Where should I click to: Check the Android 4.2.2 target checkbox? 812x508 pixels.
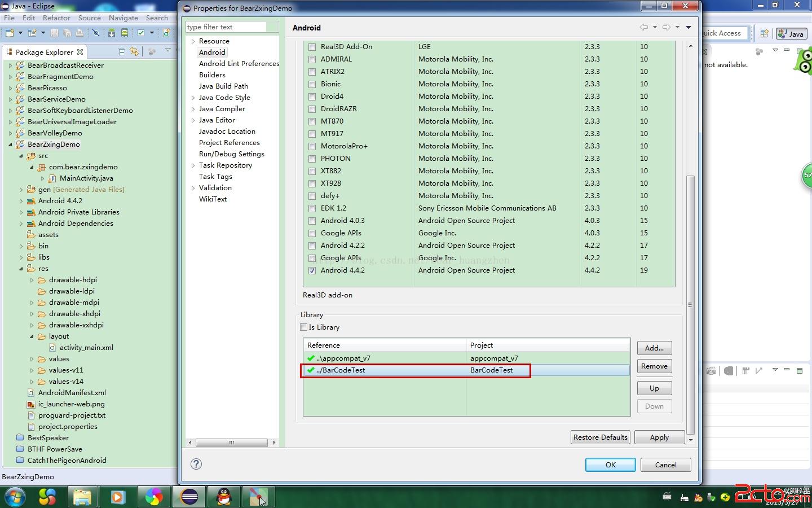(x=312, y=246)
